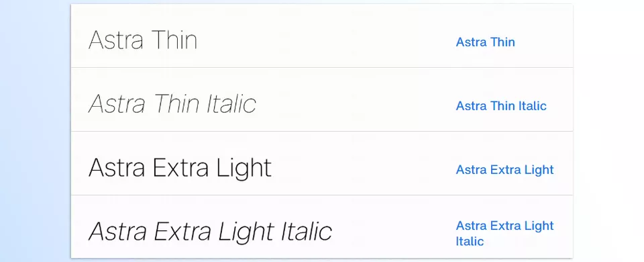Click the large Astra Extra Light sample text
Image resolution: width=644 pixels, height=262 pixels.
point(180,169)
